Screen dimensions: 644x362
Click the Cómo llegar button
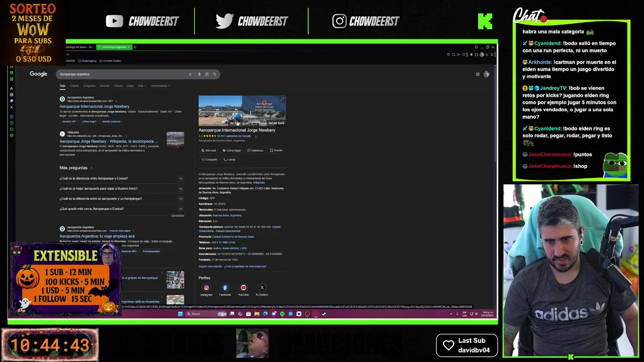[231, 150]
